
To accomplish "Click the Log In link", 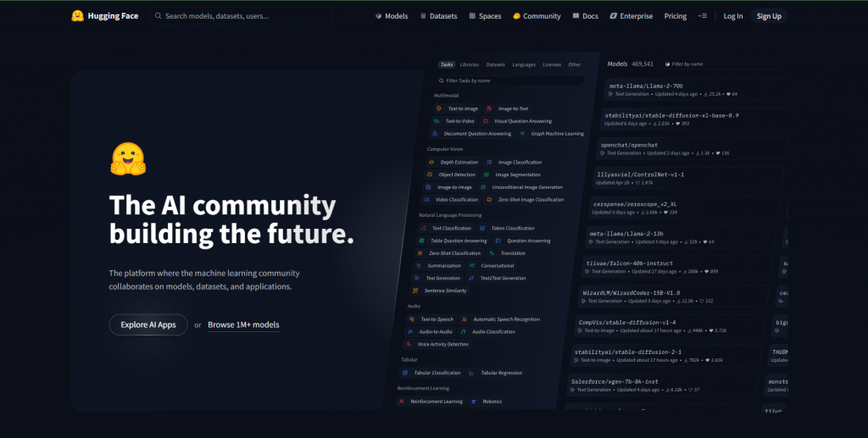I will pyautogui.click(x=733, y=16).
